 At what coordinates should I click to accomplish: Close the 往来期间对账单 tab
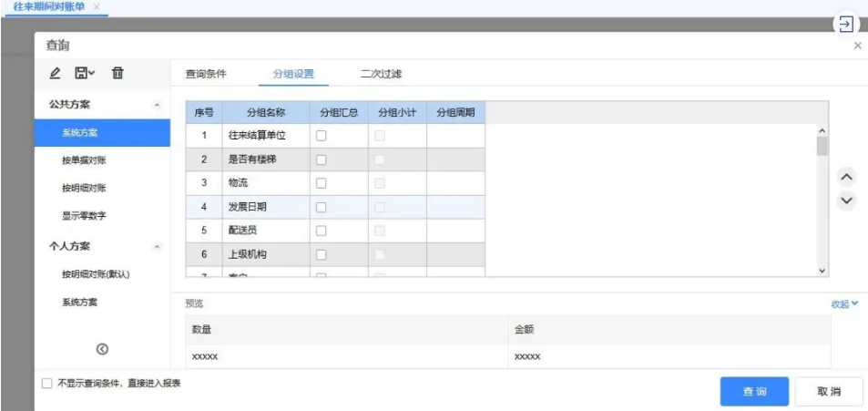click(x=97, y=7)
